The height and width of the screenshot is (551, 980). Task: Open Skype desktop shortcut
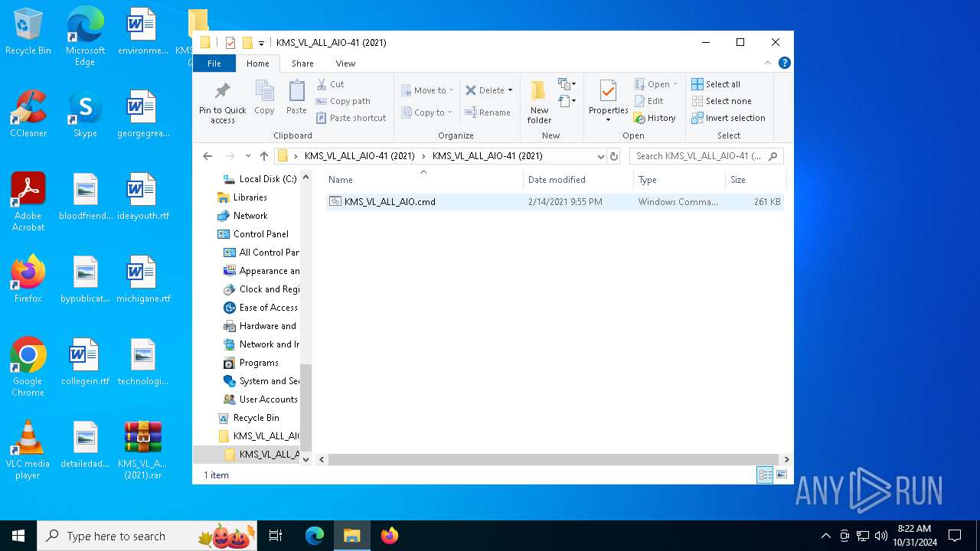pos(85,115)
